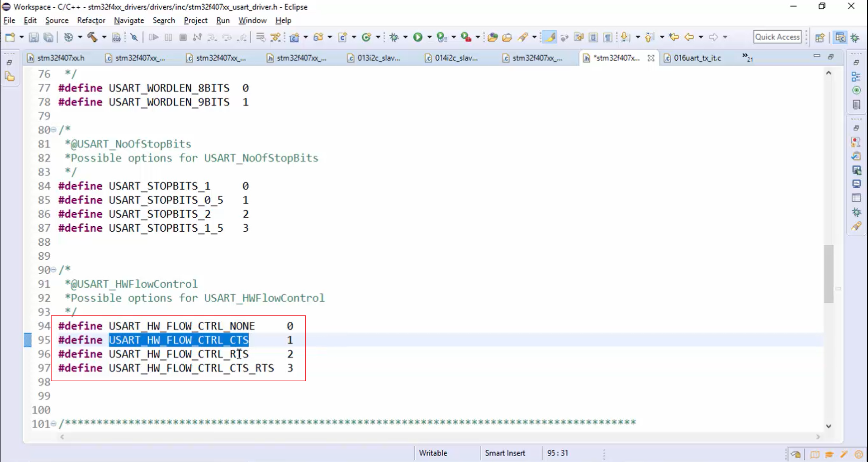Switch to the Debug perspective
Image resolution: width=868 pixels, height=462 pixels.
tap(855, 37)
